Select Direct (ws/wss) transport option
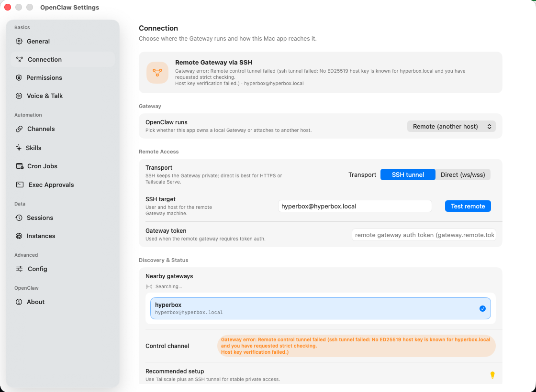 tap(463, 174)
